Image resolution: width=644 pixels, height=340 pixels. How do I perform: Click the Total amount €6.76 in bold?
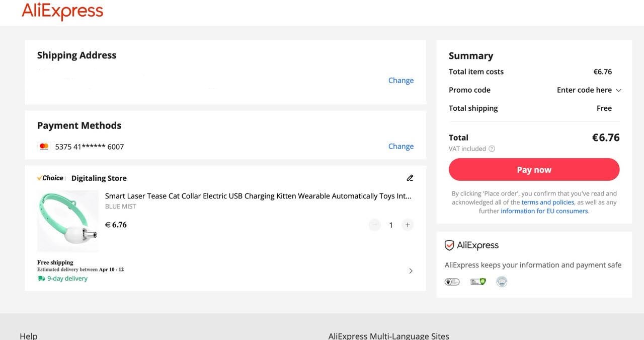coord(606,138)
